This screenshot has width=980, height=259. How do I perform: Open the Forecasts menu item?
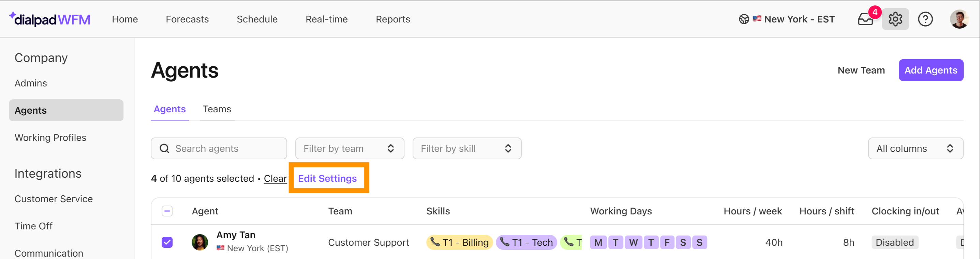(187, 19)
